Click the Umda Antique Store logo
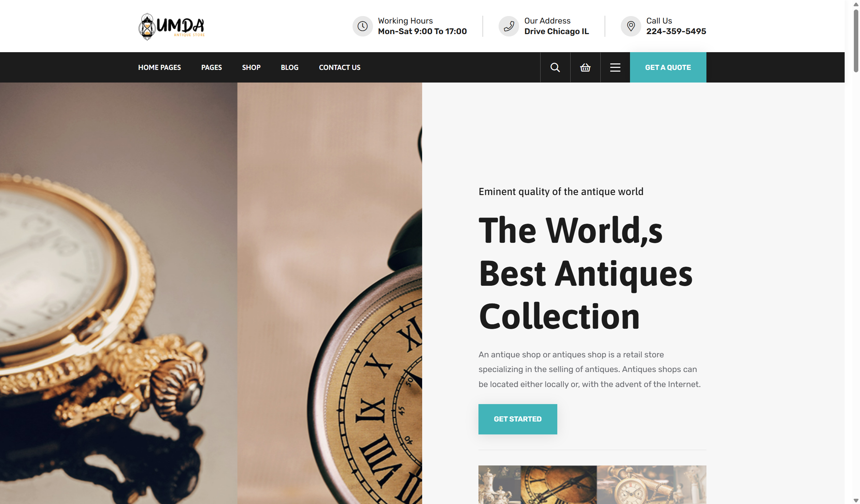Viewport: 860px width, 504px height. click(x=171, y=26)
